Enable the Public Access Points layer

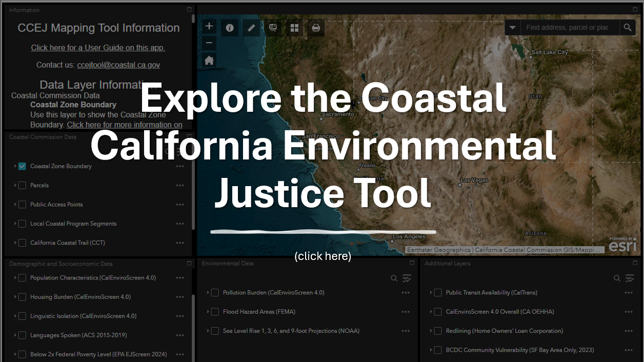[x=22, y=205]
